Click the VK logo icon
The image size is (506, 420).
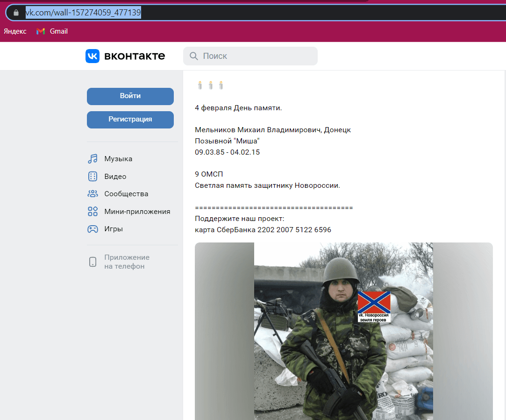(93, 56)
